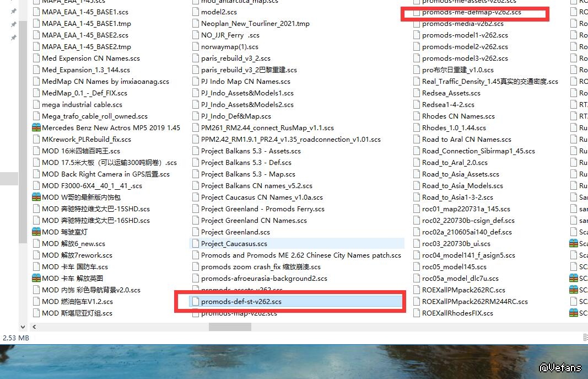Select Road_to_Asia_Assets.scs in the list

pos(460,174)
